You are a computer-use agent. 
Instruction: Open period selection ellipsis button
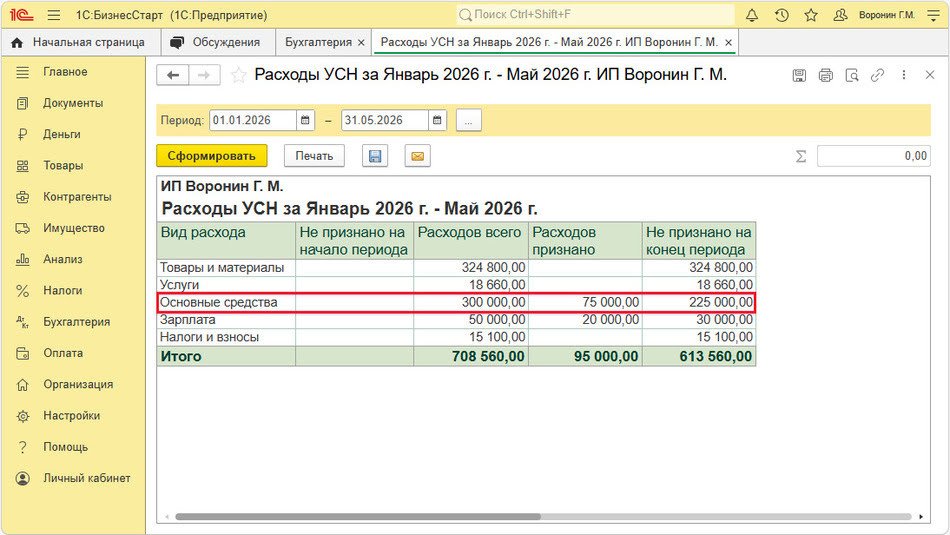[x=468, y=120]
